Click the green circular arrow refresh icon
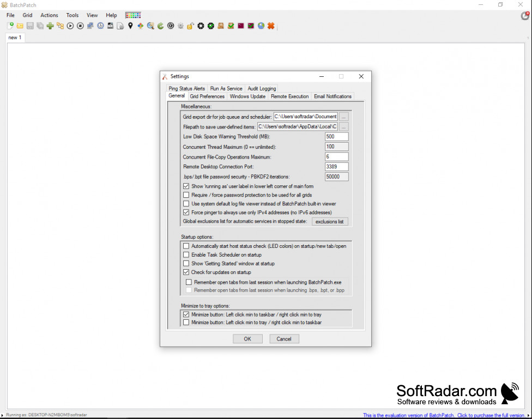 (160, 26)
